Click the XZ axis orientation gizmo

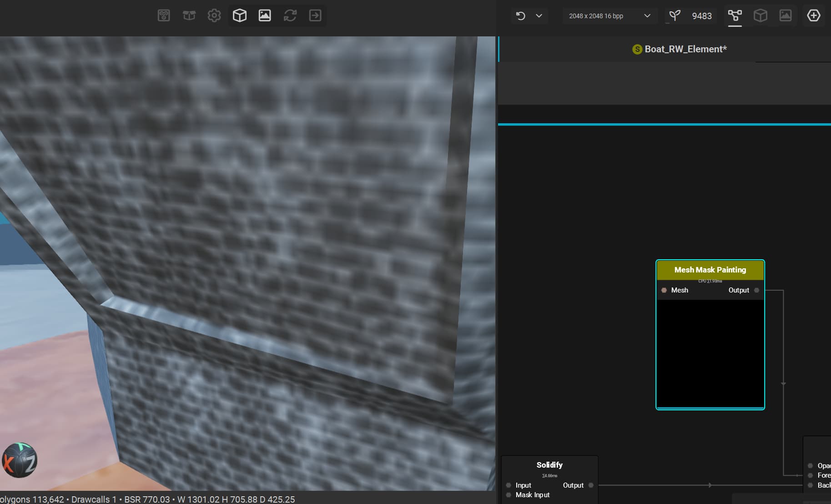click(19, 460)
